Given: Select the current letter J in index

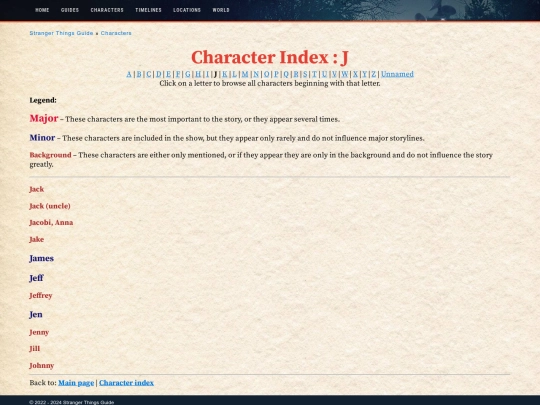Looking at the screenshot, I should 216,74.
